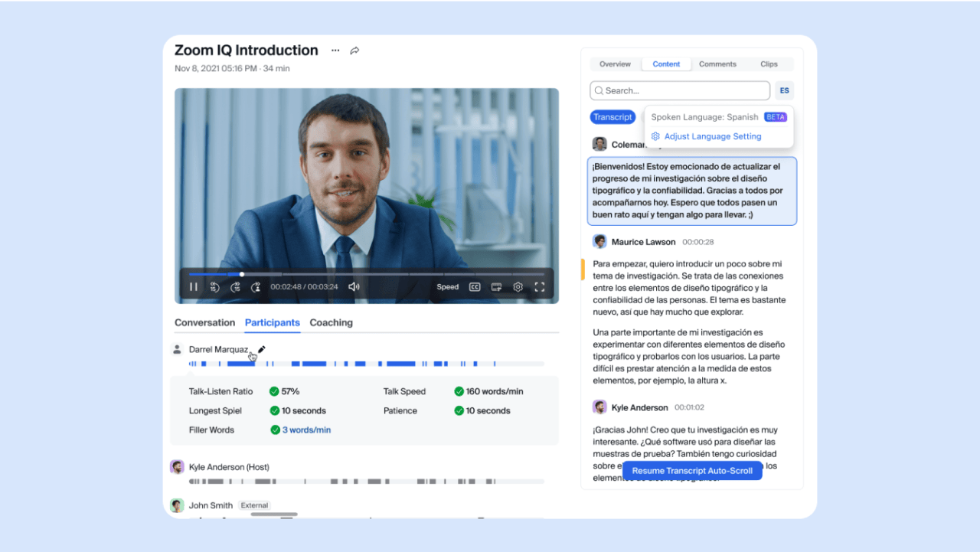
Task: Open the Speed selector on the video player
Action: (447, 286)
